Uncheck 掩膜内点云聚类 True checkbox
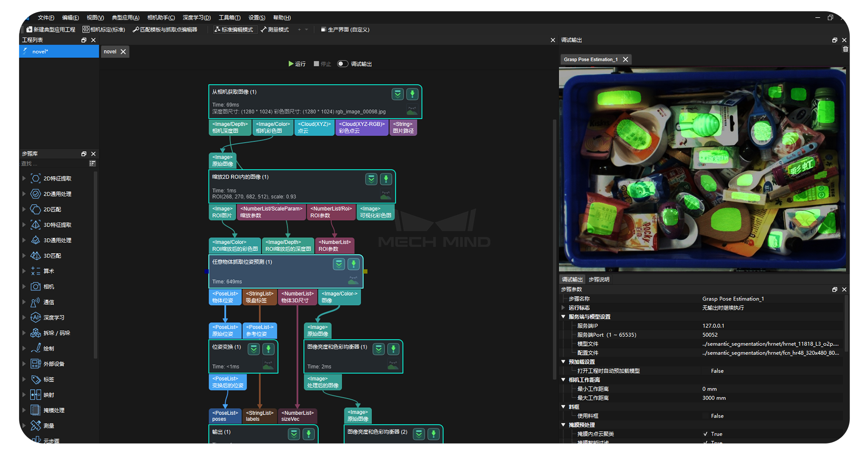Screen dimensions: 868x453 point(705,434)
